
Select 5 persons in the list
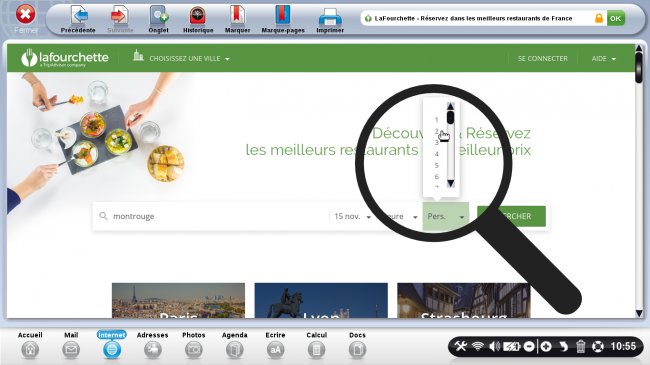(437, 165)
